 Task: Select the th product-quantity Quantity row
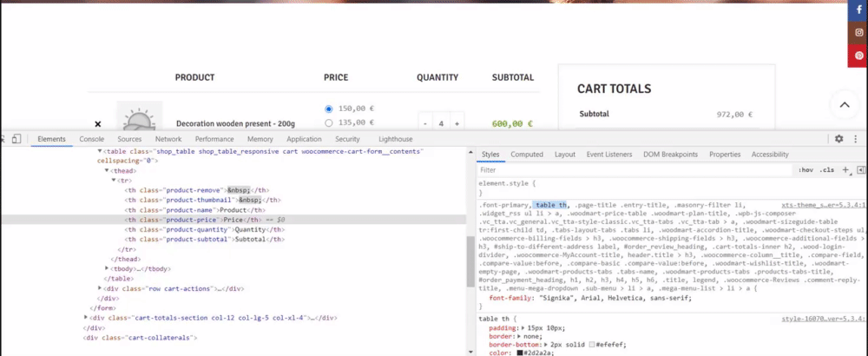(x=204, y=229)
